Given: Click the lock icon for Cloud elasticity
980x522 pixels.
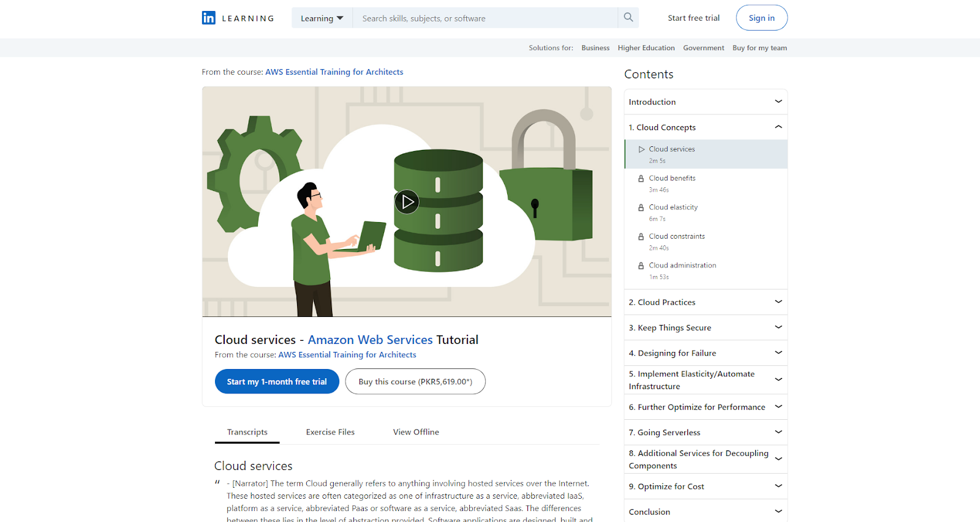Looking at the screenshot, I should click(x=641, y=207).
